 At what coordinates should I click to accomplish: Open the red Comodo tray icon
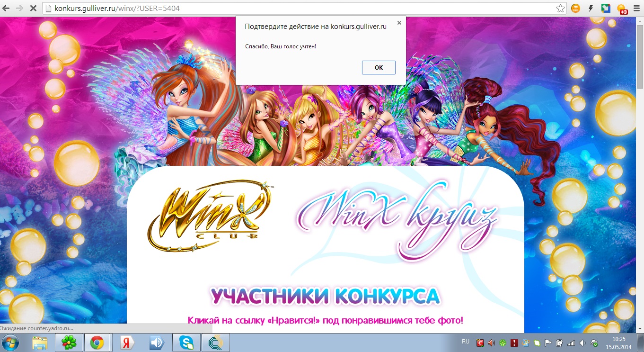tap(480, 343)
